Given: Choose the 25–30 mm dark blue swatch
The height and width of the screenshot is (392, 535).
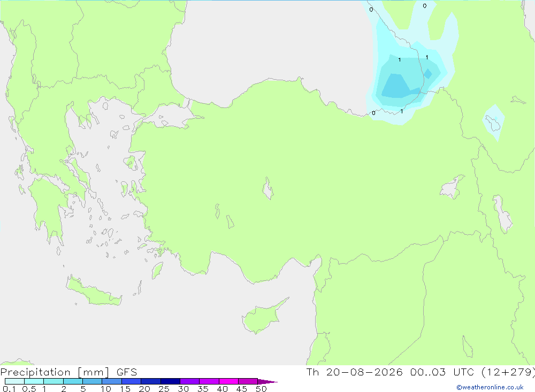Looking at the screenshot, I should pyautogui.click(x=170, y=381).
